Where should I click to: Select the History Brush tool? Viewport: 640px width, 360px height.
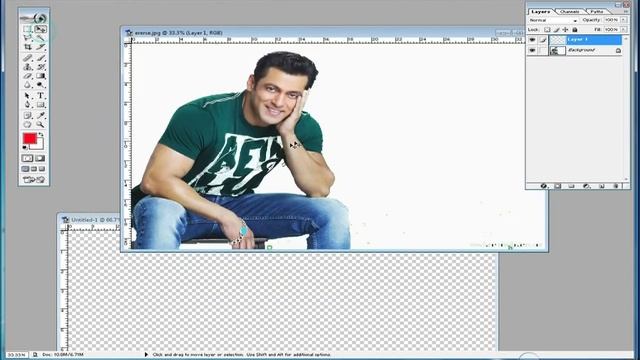click(x=40, y=67)
